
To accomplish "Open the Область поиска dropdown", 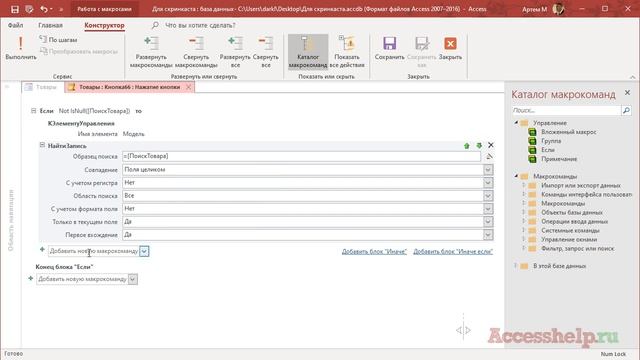I will (488, 196).
